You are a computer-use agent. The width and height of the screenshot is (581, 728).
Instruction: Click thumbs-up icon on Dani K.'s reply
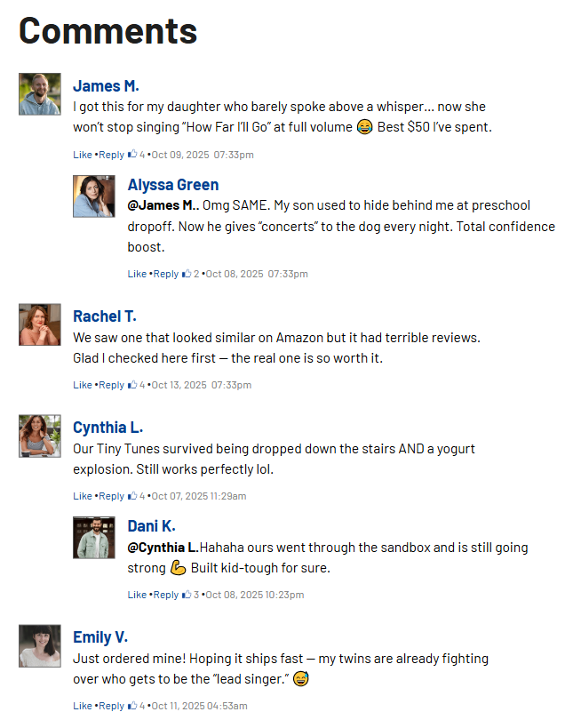click(187, 595)
